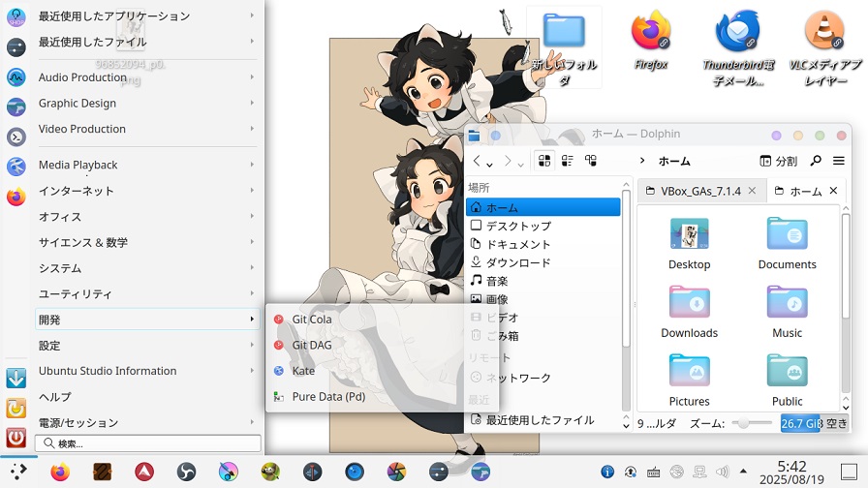Click the red power icon in launcher sidebar
The height and width of the screenshot is (488, 868).
tap(16, 438)
